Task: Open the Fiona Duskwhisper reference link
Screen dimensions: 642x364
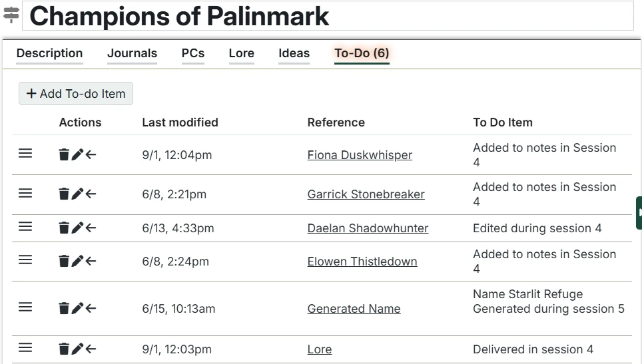Action: [360, 155]
